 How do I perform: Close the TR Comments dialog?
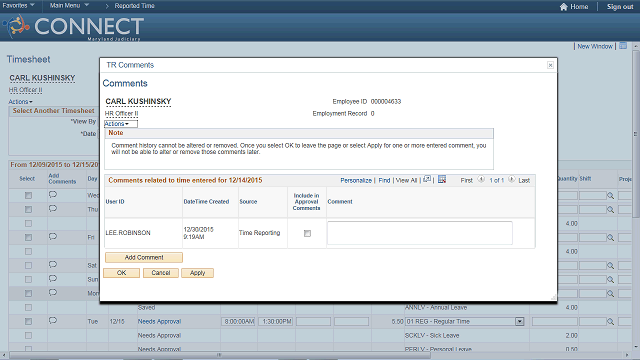tap(550, 65)
